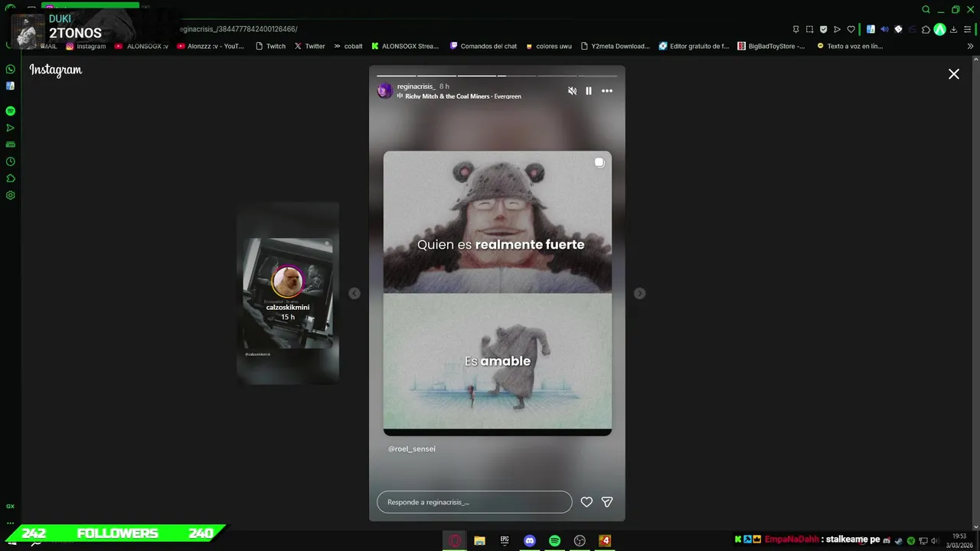
Task: Go back to the previous story arrow
Action: pos(354,294)
